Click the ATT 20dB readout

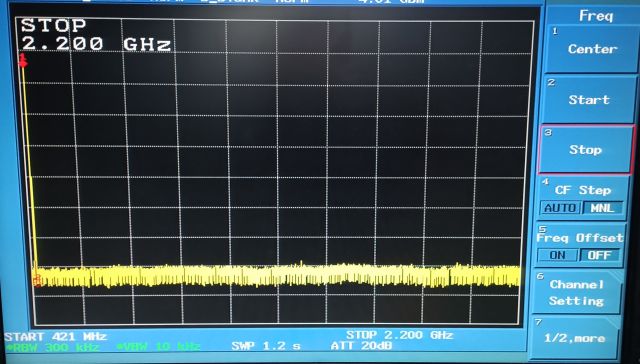362,346
